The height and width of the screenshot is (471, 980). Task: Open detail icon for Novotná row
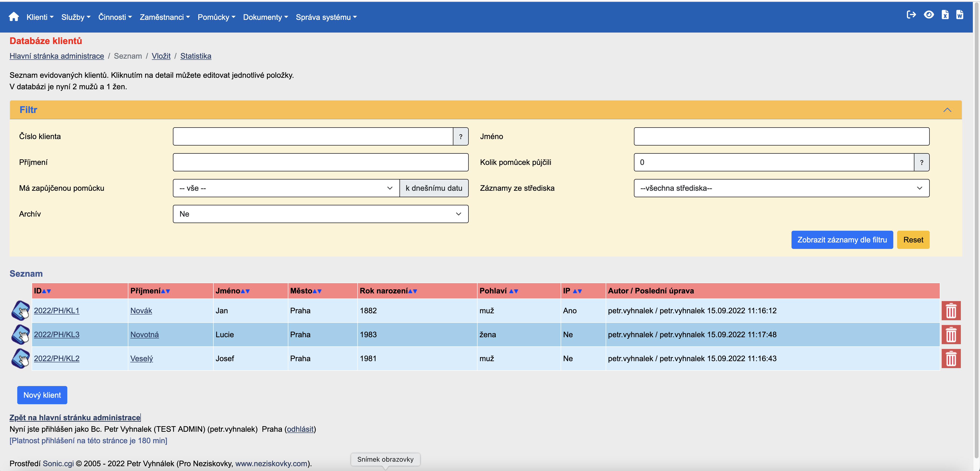(21, 335)
